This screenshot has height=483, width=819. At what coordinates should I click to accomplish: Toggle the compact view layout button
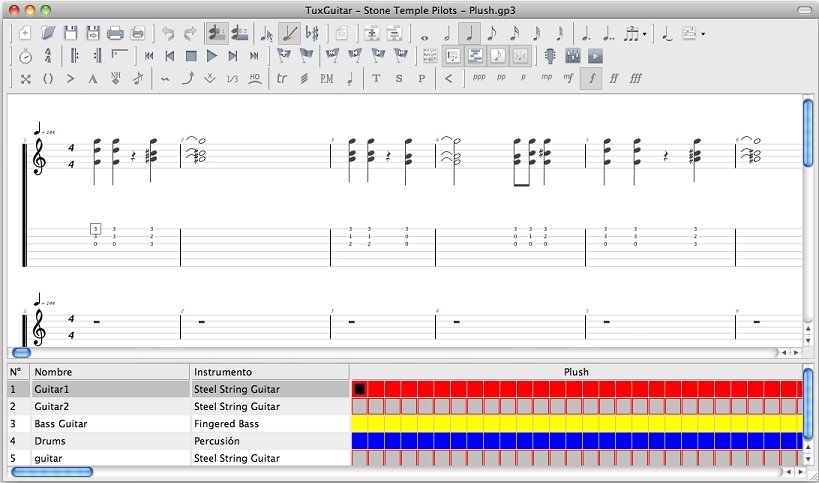[475, 56]
